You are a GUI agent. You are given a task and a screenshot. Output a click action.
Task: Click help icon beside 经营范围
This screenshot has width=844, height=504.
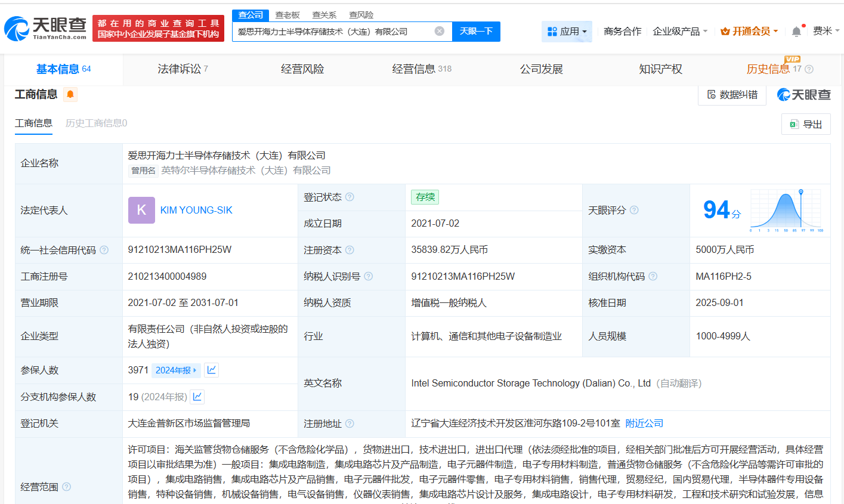click(67, 487)
